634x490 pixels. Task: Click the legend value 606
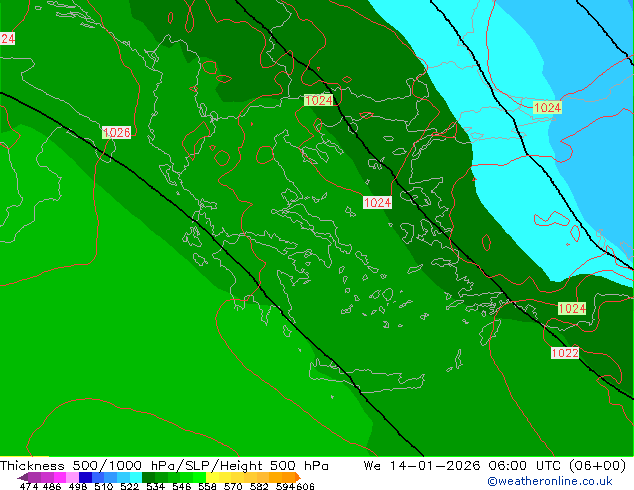tap(305, 486)
